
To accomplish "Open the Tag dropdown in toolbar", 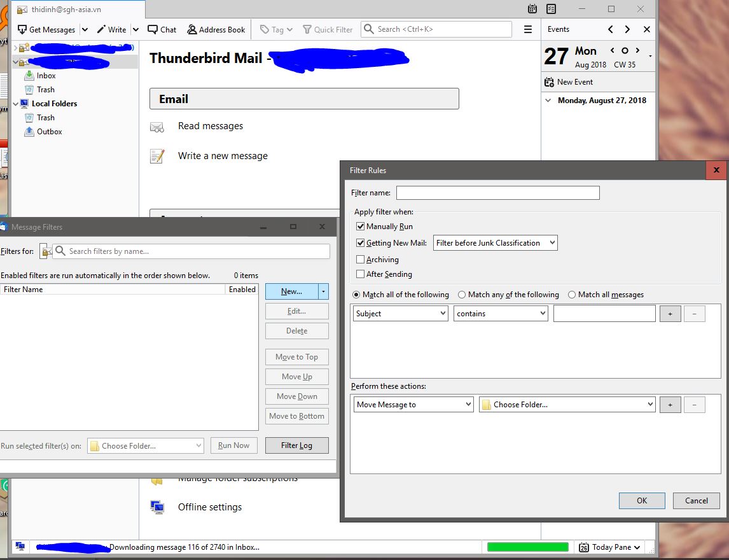I will [x=276, y=29].
